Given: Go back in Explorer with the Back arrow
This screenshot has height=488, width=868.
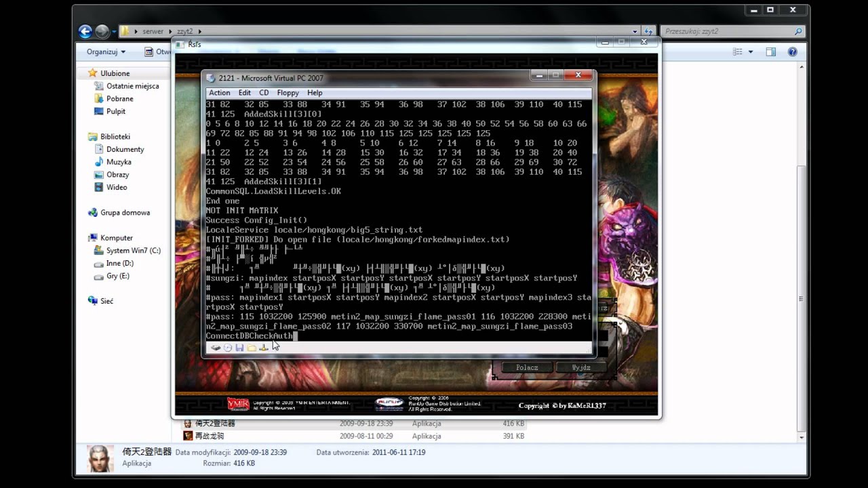Looking at the screenshot, I should [x=85, y=31].
